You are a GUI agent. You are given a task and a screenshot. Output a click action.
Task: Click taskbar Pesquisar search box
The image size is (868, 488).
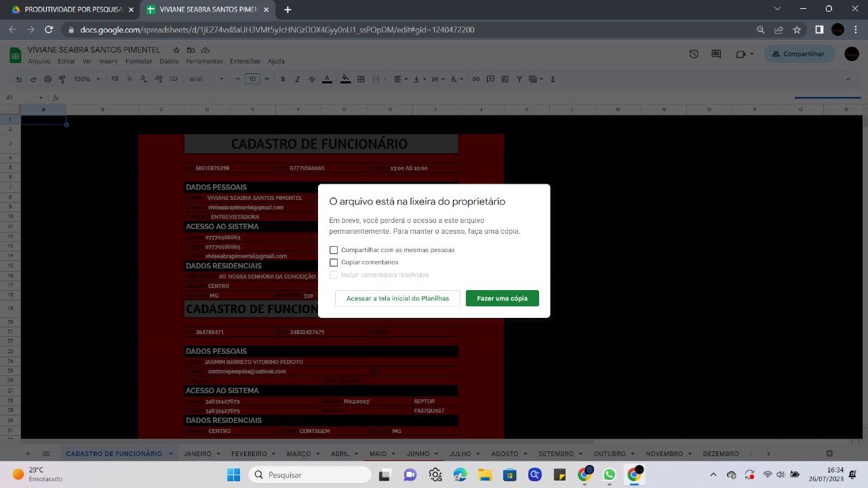309,474
